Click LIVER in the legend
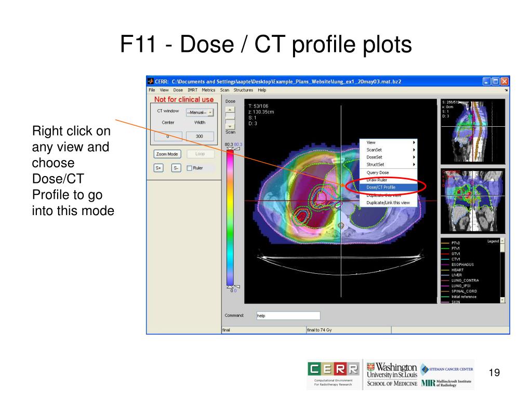The height and width of the screenshot is (399, 532). tap(456, 275)
